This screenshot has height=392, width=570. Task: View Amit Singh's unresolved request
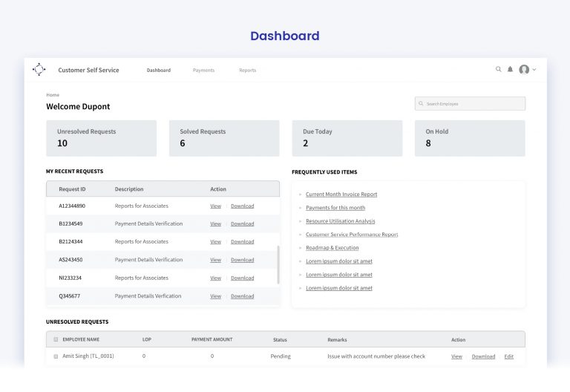point(456,356)
